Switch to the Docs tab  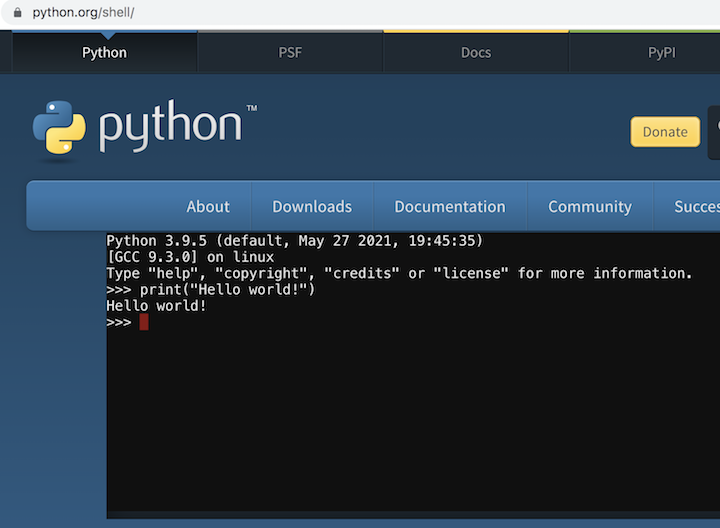[x=476, y=52]
